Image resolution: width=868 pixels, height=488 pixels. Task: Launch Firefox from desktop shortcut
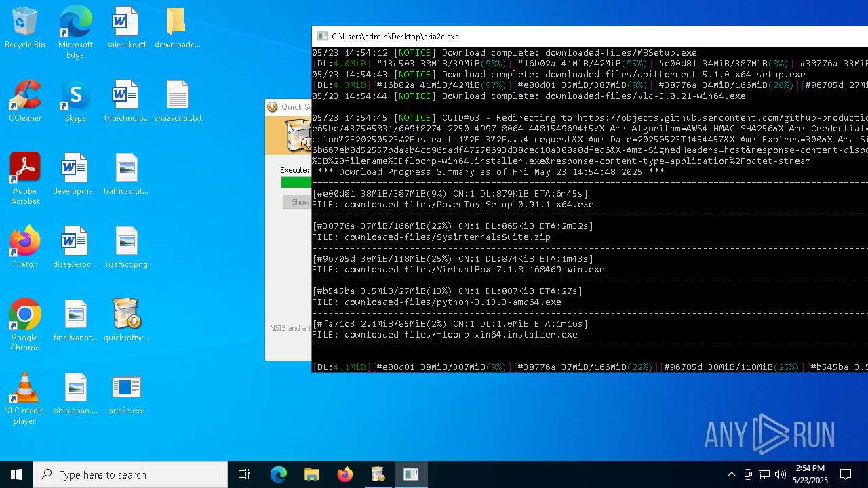tap(25, 248)
